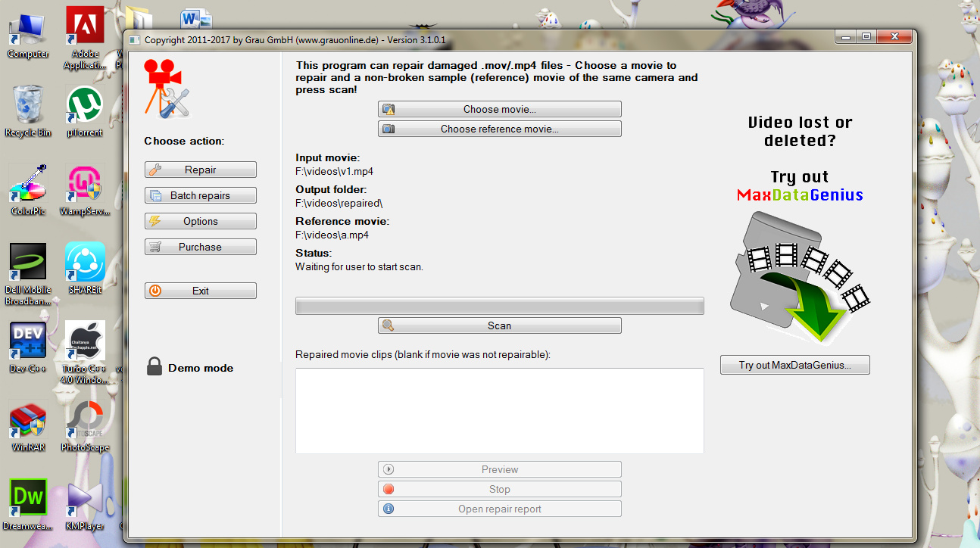980x548 pixels.
Task: Open the ColorPic desktop shortcut
Action: 28,185
